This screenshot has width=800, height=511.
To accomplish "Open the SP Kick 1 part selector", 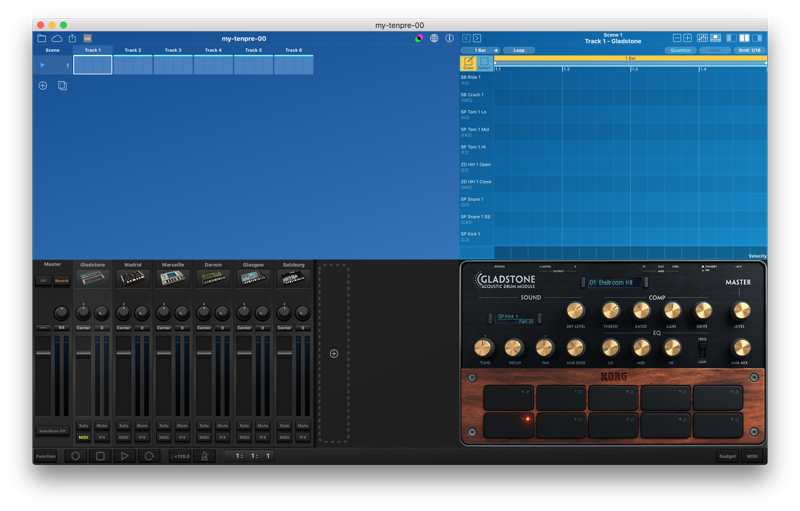I will (515, 318).
